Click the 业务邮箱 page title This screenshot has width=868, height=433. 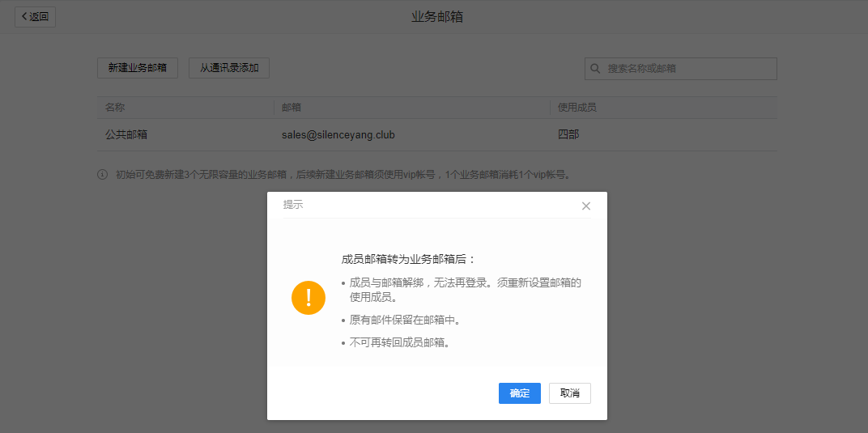pyautogui.click(x=437, y=17)
